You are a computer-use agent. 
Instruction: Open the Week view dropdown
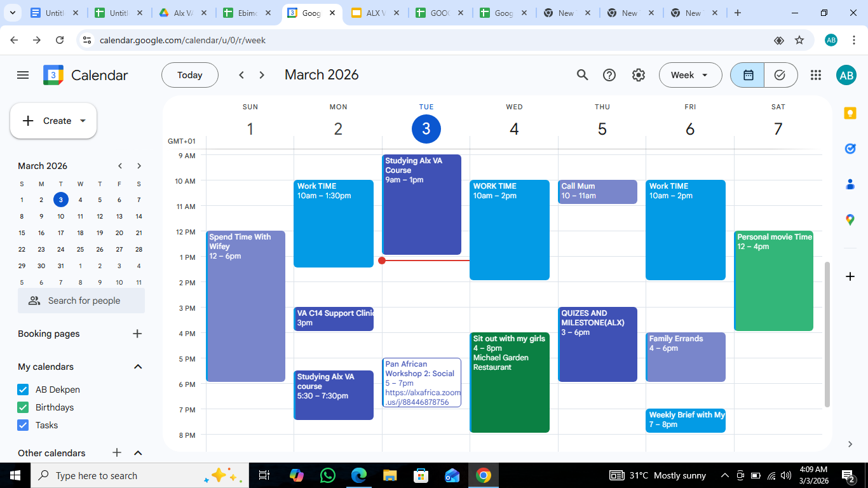pyautogui.click(x=690, y=75)
